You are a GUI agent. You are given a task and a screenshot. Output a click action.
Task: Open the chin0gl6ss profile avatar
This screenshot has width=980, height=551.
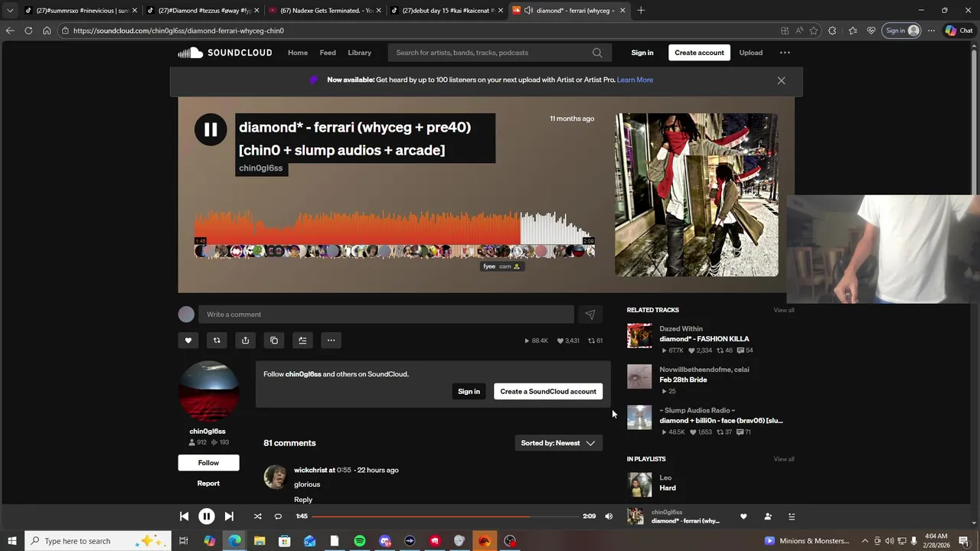208,391
